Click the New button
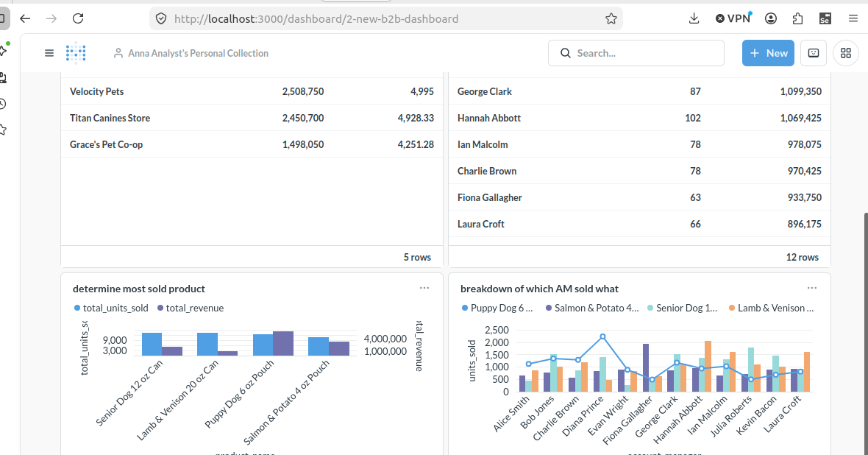The height and width of the screenshot is (455, 868). [x=768, y=53]
